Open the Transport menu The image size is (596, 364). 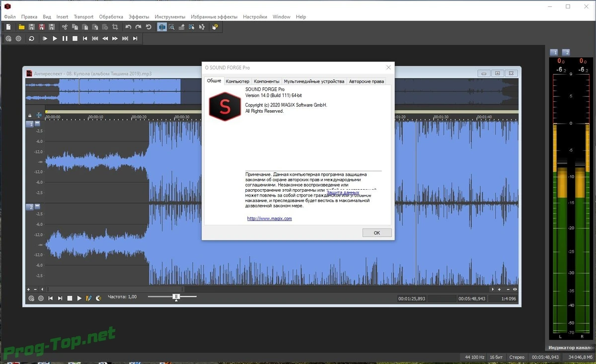click(83, 16)
